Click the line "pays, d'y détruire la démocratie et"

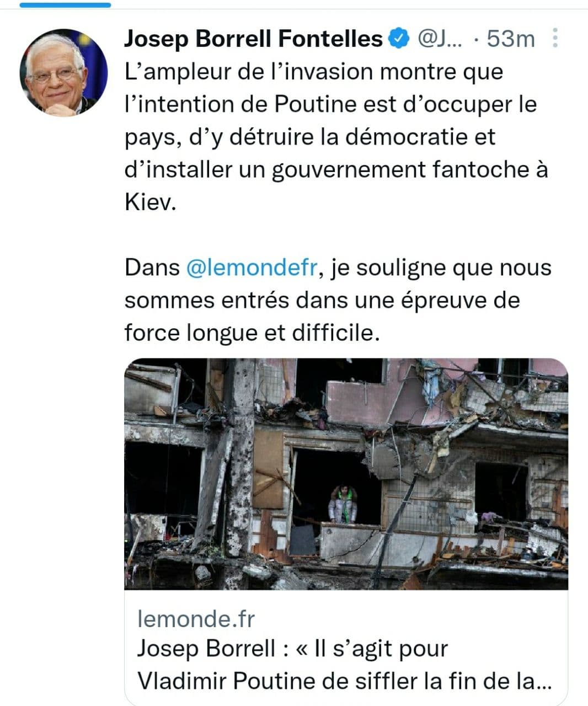(x=310, y=137)
